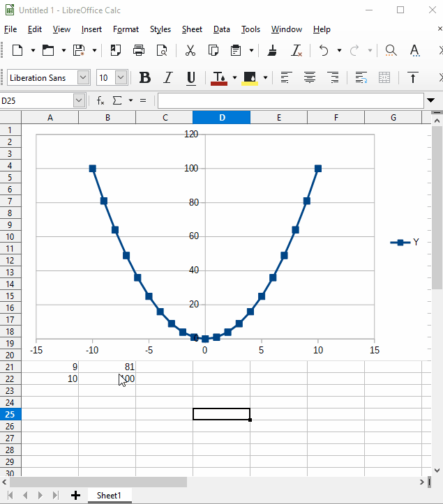Toggle Wrap Text icon

361,78
